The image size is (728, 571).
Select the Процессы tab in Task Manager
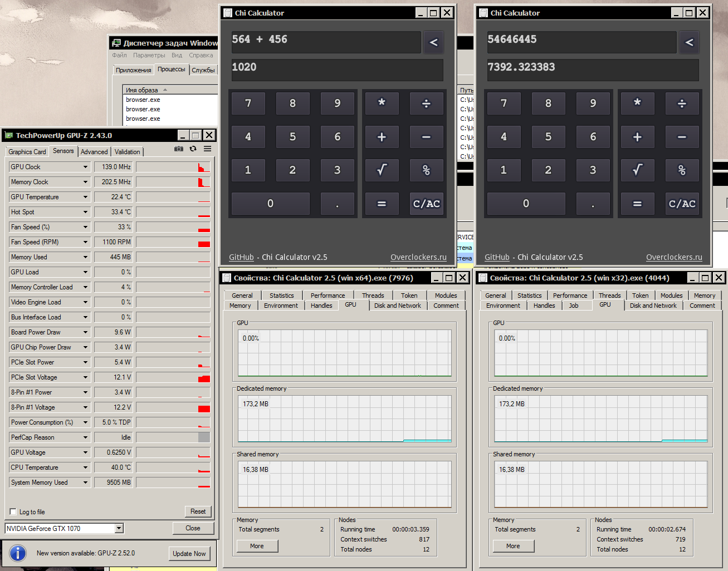(x=171, y=69)
